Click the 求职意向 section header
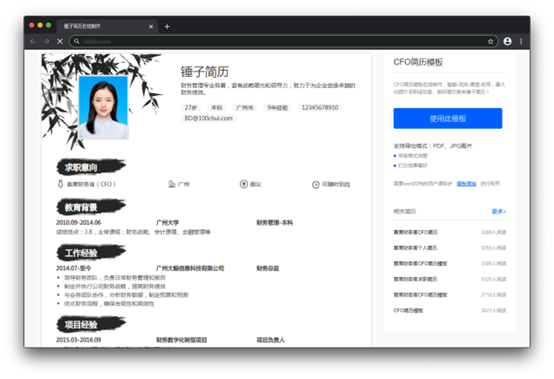 [x=91, y=167]
